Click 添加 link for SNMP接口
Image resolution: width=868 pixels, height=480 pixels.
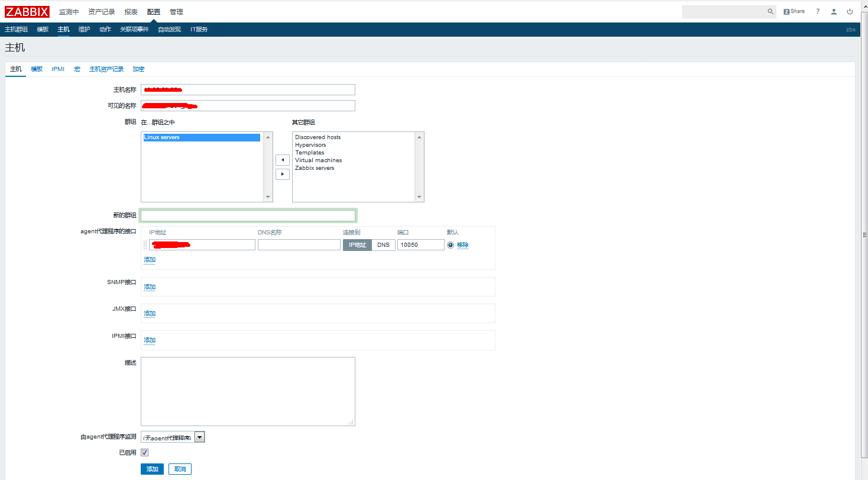(150, 287)
